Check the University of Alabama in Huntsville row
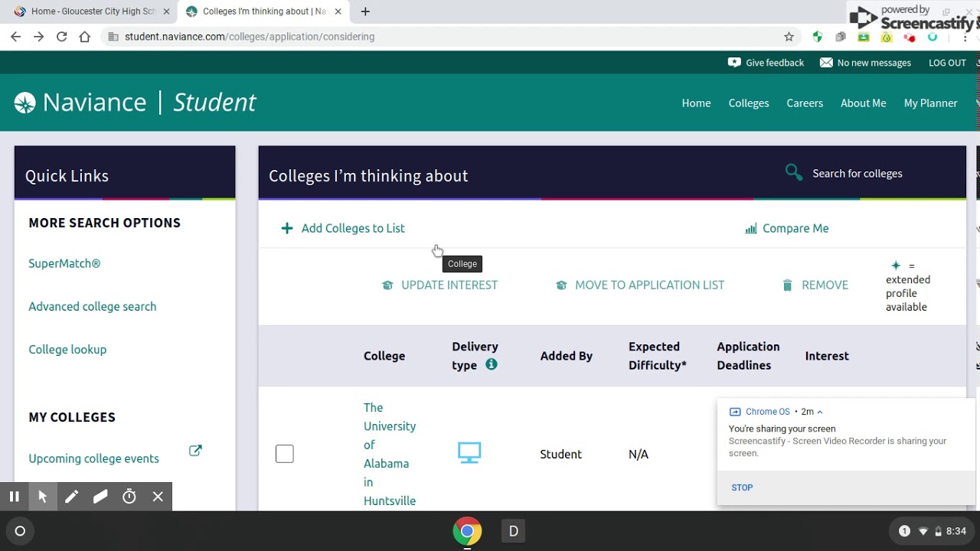 [284, 454]
